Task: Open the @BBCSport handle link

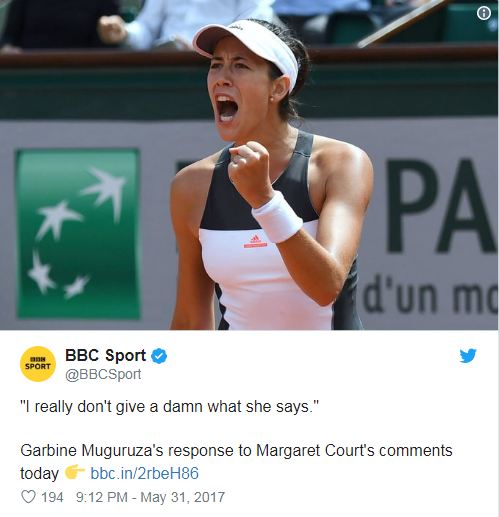Action: click(103, 374)
